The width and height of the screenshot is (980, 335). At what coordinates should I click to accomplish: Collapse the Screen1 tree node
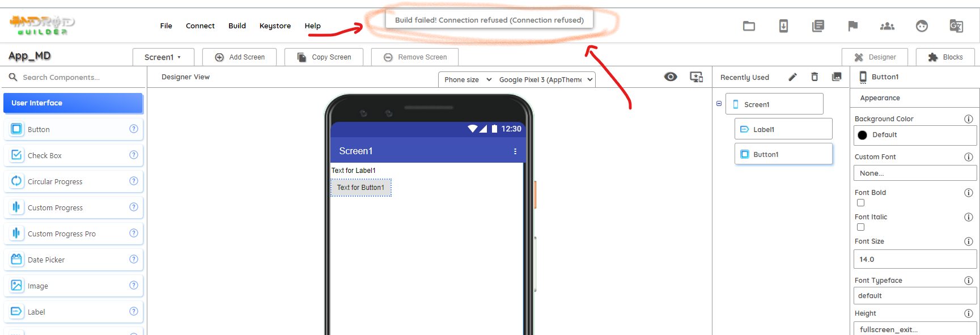point(719,104)
